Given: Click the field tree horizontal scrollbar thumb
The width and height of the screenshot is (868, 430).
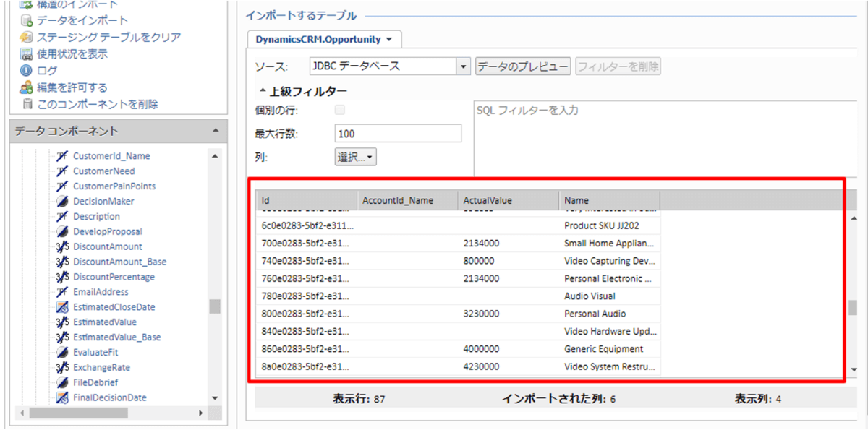Looking at the screenshot, I should coord(79,413).
